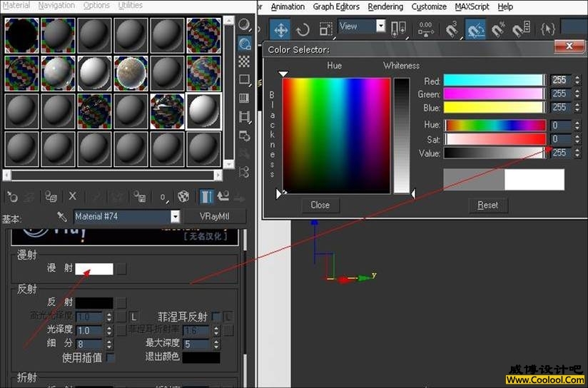Viewport: 588px width, 388px height.
Task: Click the map button on the 光泽度 row
Action: click(121, 330)
